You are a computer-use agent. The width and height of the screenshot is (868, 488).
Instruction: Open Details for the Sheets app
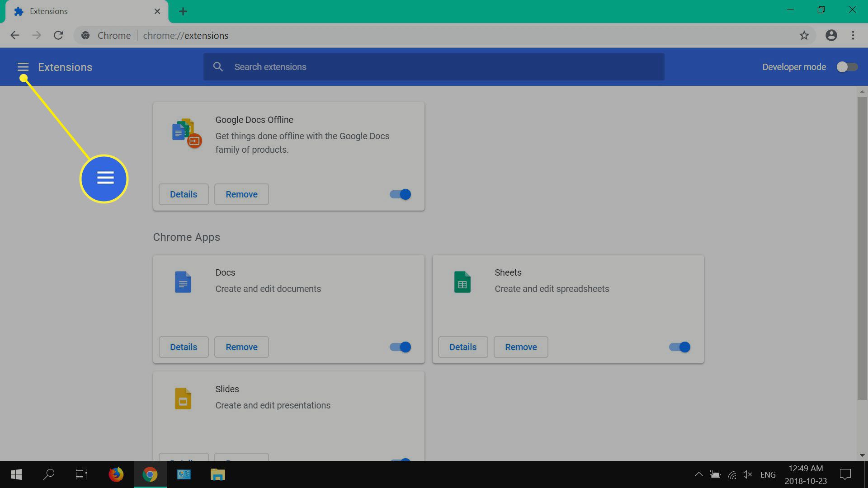pyautogui.click(x=463, y=347)
